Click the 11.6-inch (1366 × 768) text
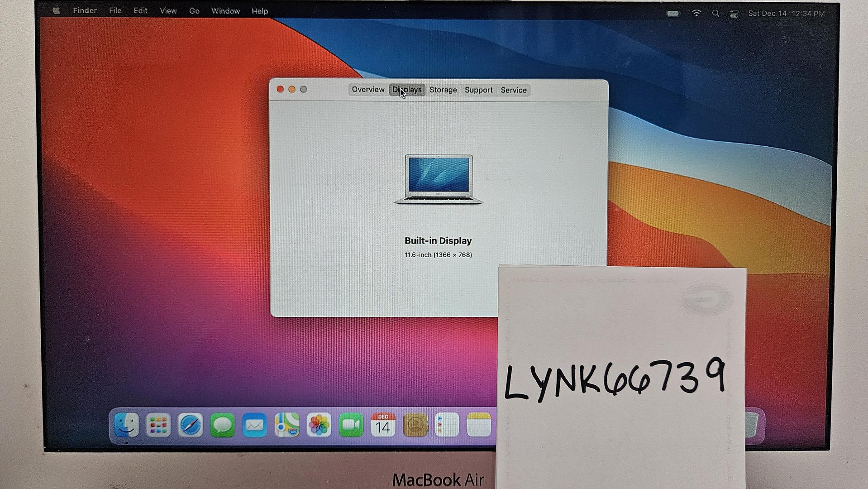Viewport: 868px width, 489px height. (438, 255)
